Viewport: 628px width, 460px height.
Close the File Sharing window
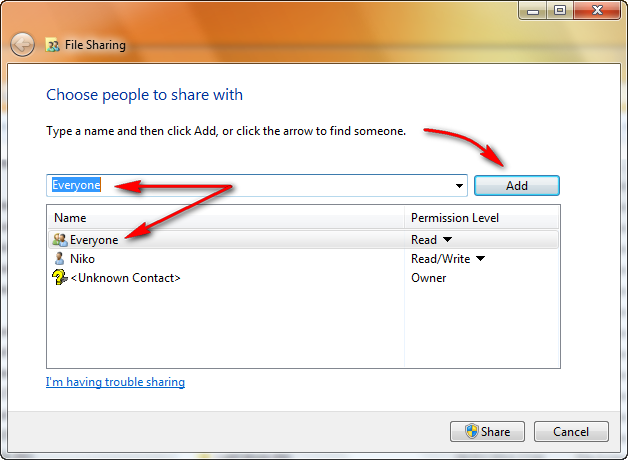597,10
